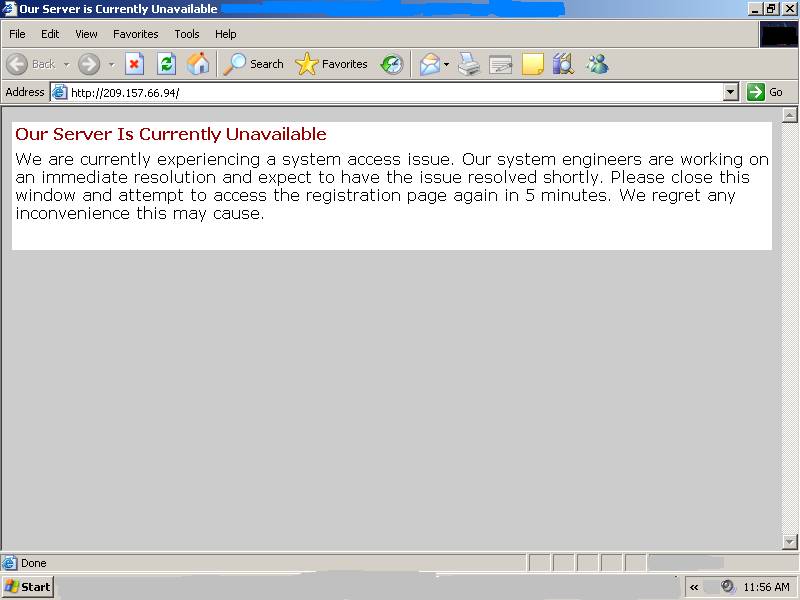
Task: Open the Favorites pane
Action: pyautogui.click(x=332, y=64)
